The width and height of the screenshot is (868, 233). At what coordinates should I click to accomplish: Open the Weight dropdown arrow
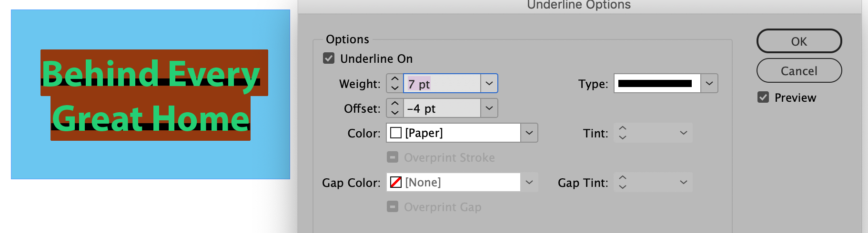tap(489, 84)
